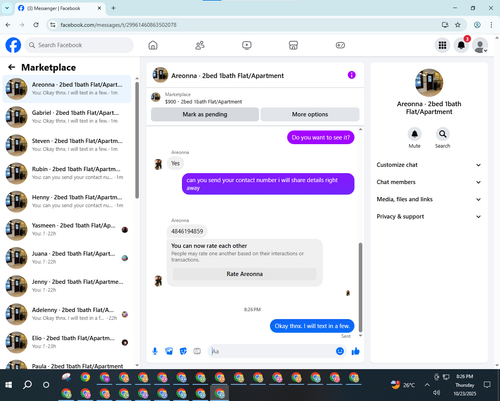
Task: Choose a GIF icon
Action: click(x=197, y=351)
